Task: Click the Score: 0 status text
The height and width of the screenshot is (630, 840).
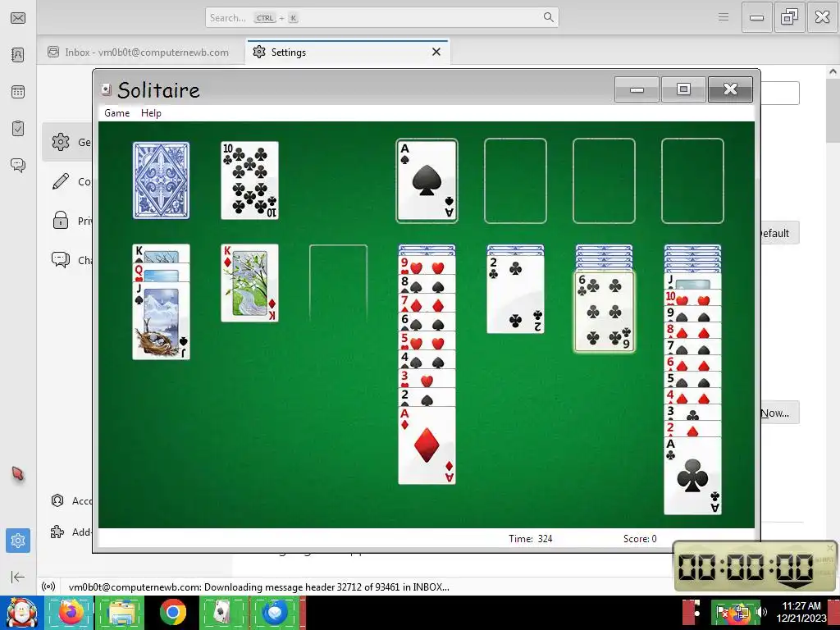Action: 640,538
